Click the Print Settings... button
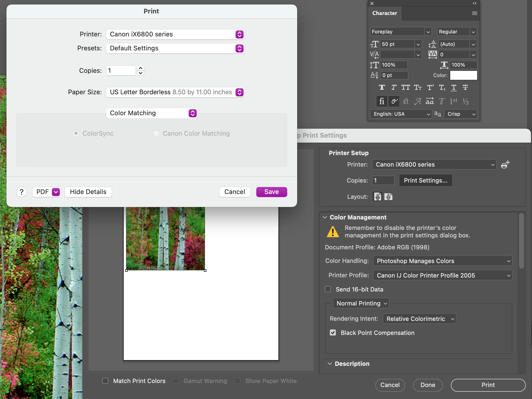This screenshot has height=399, width=532. [x=426, y=180]
